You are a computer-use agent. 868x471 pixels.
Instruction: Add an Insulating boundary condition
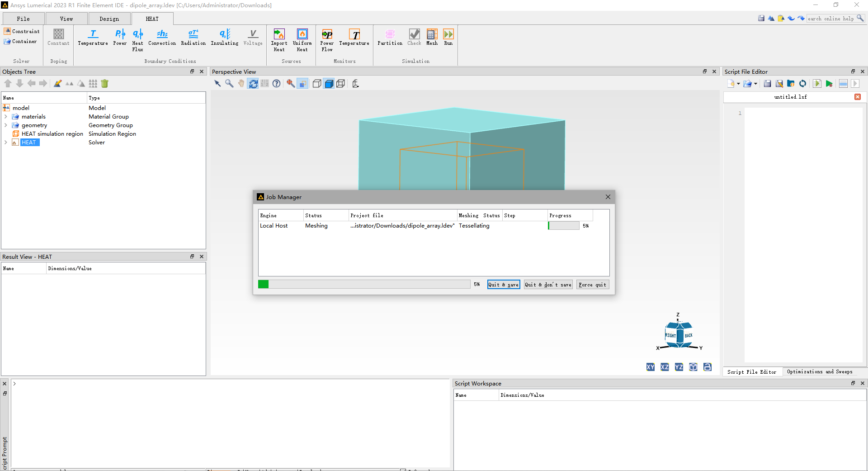(x=225, y=38)
